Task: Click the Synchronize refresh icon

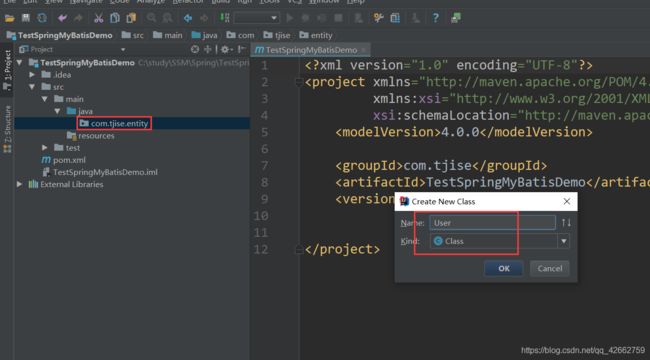Action: (x=42, y=18)
